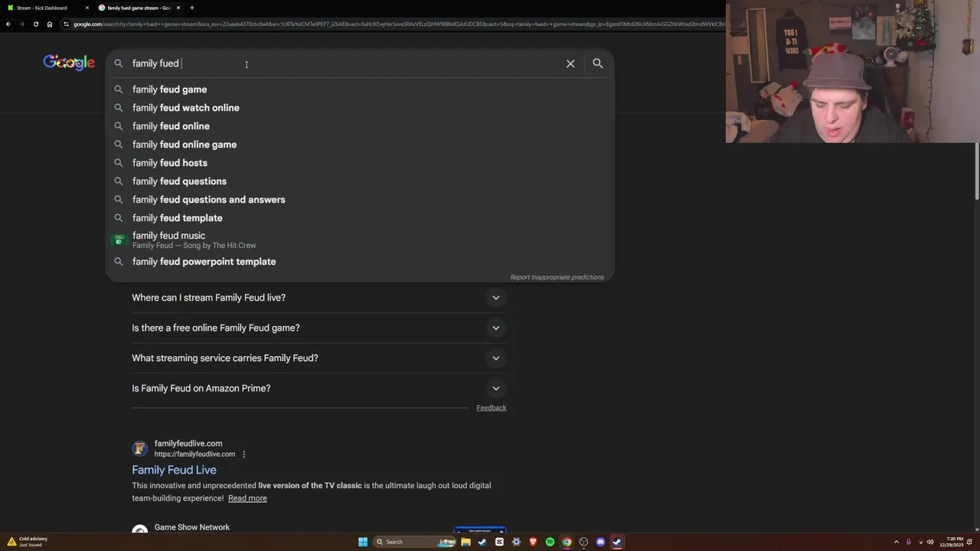The image size is (980, 551).
Task: Close the family fued game stream tab
Action: coord(178,8)
